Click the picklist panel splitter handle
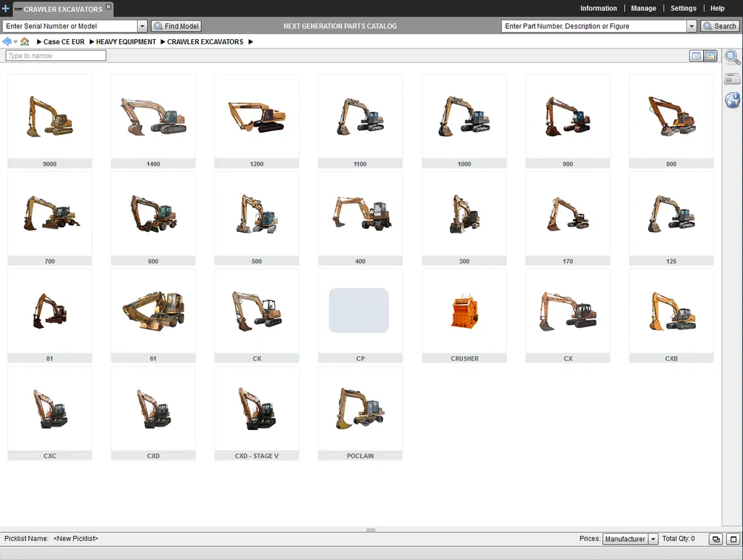The height and width of the screenshot is (560, 743). tap(371, 530)
